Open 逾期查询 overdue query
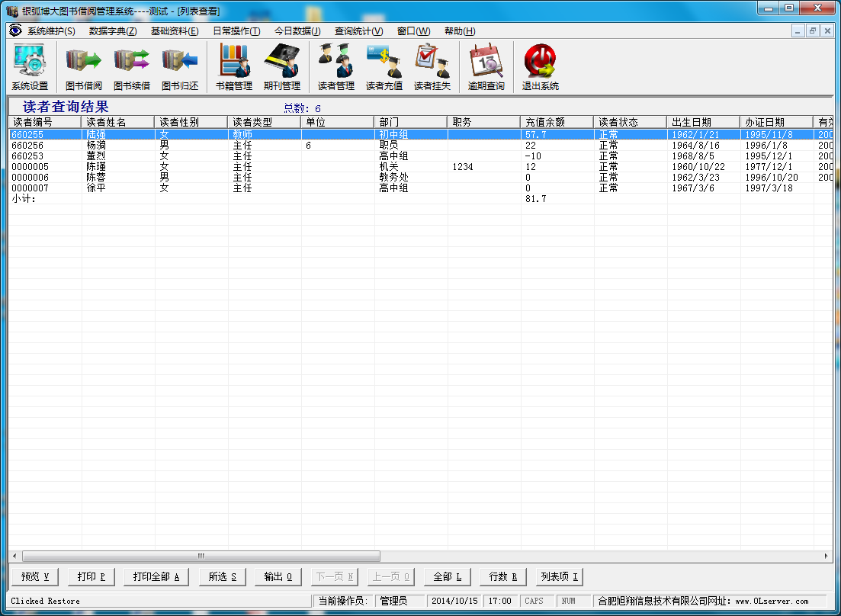The width and height of the screenshot is (841, 616). coord(486,67)
